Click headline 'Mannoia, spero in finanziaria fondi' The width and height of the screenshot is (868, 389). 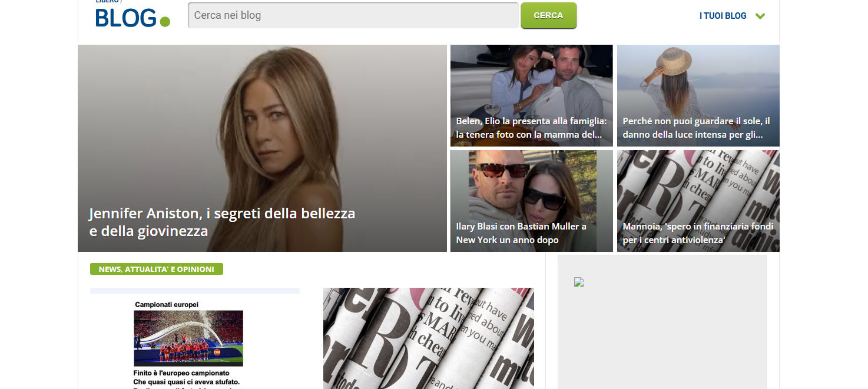(698, 233)
